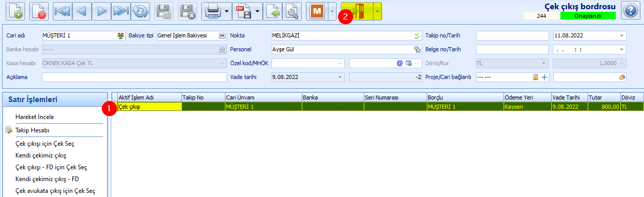Click the delete record icon with red minus
Viewport: 644px width, 197px height.
pos(39,11)
